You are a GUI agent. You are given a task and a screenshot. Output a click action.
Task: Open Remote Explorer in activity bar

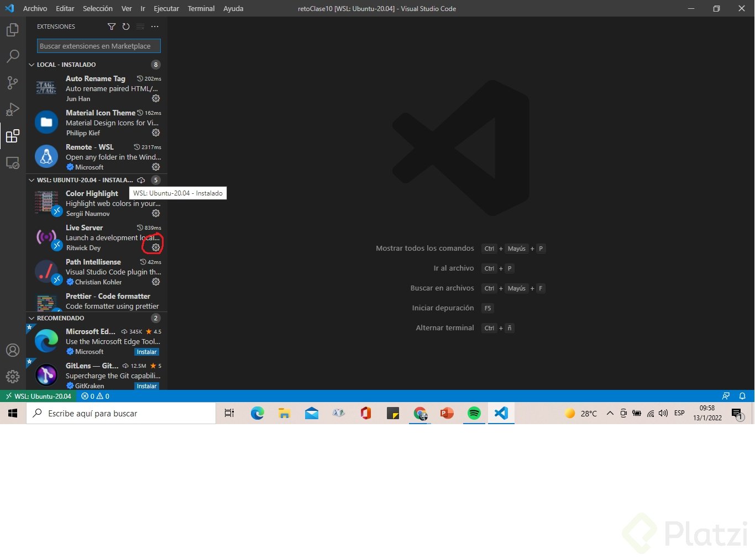tap(13, 162)
